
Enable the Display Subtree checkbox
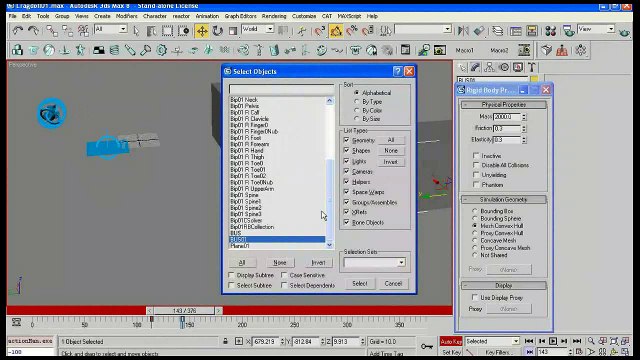tap(231, 275)
